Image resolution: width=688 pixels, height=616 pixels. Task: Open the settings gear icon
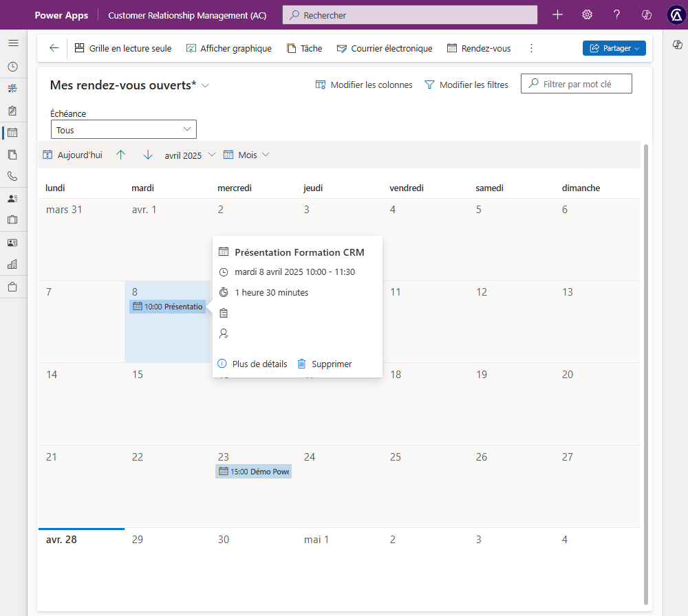point(587,14)
